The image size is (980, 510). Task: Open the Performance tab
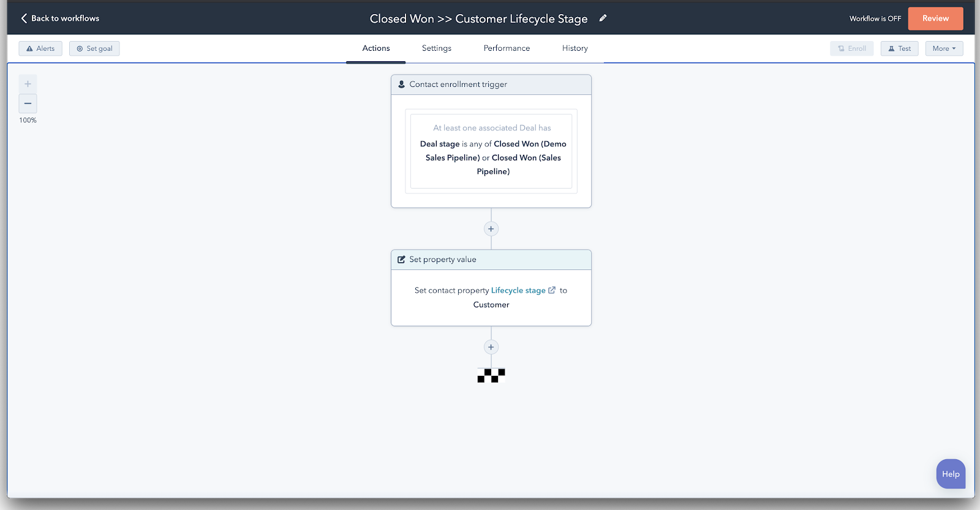point(507,48)
